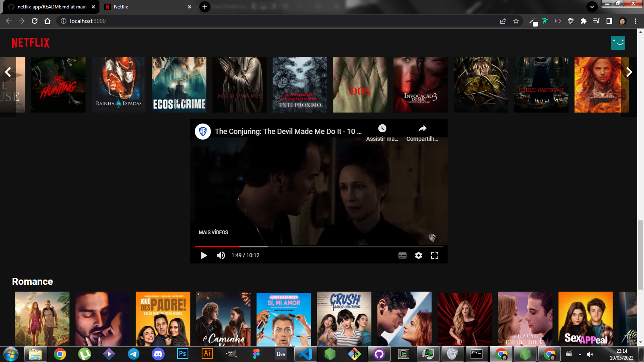Open tab search dropdown arrow
This screenshot has width=644, height=362.
coord(592,7)
